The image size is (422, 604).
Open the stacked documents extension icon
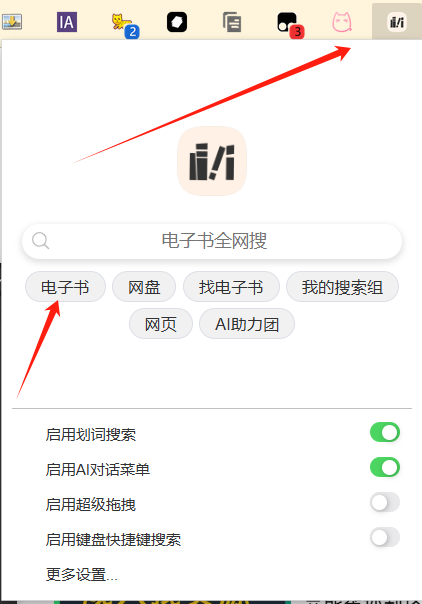coord(232,22)
